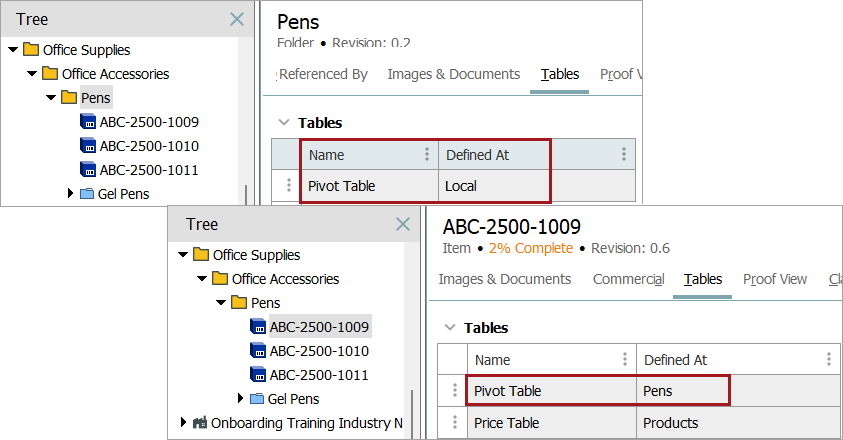The width and height of the screenshot is (843, 440).
Task: Click Office Accessories folder icon in lower tree
Action: (220, 278)
